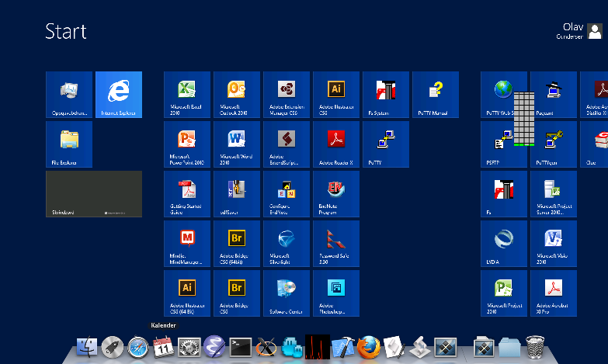
Task: Click the red graph monitor icon in dock
Action: pyautogui.click(x=317, y=347)
